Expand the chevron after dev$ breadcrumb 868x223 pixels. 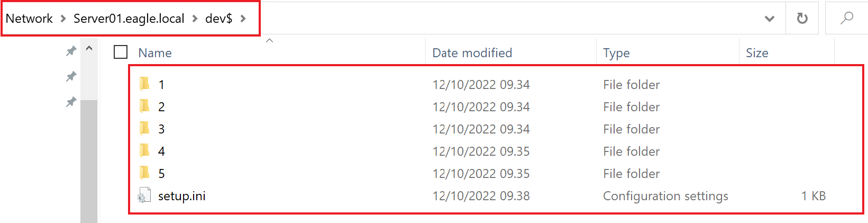click(243, 19)
